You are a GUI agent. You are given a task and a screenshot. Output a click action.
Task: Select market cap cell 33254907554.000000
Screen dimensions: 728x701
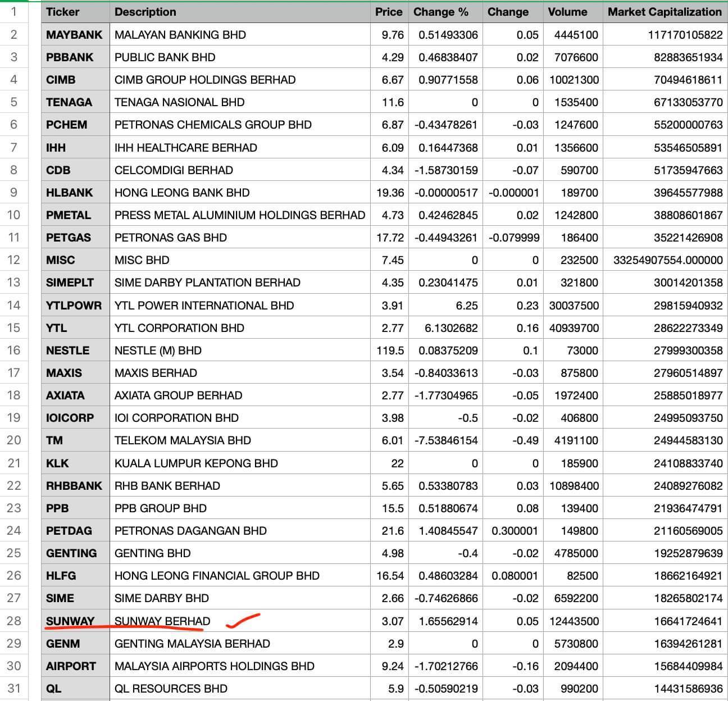[x=665, y=260]
